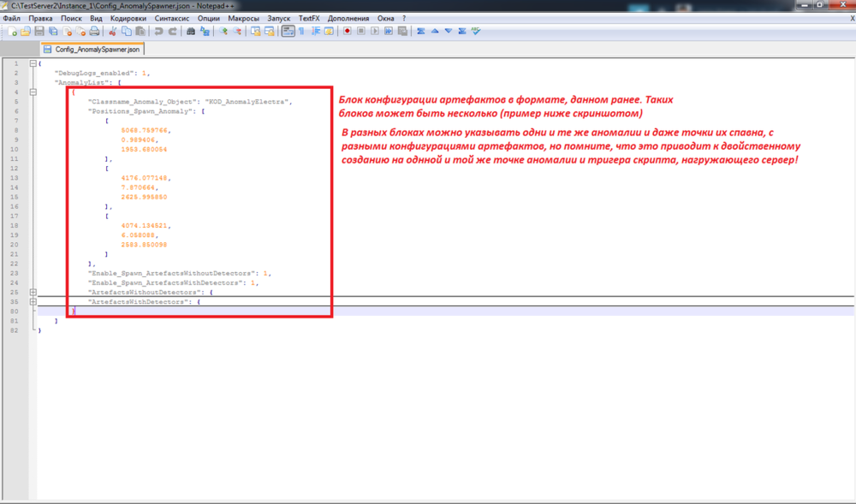This screenshot has width=856, height=504.
Task: Close the document with the menu-bar X
Action: (x=852, y=18)
